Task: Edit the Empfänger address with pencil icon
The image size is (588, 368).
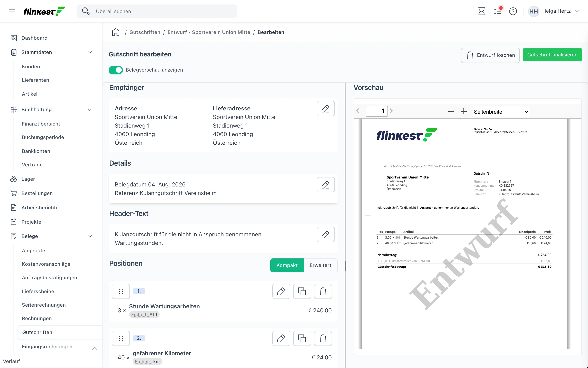Action: tap(326, 109)
